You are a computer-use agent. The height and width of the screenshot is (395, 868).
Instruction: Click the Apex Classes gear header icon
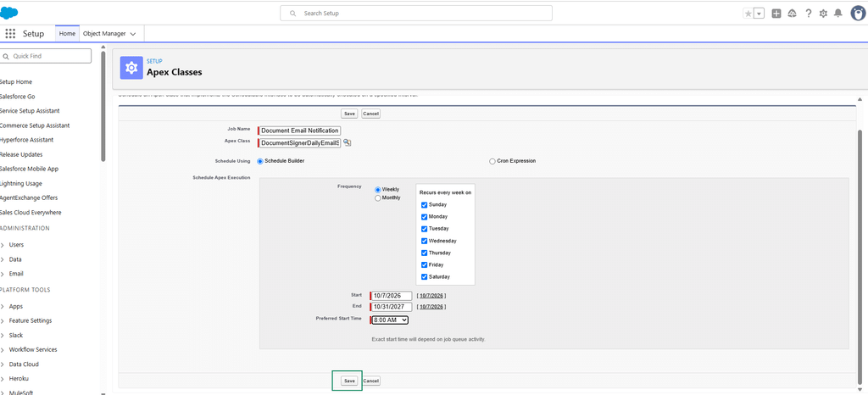[x=131, y=68]
